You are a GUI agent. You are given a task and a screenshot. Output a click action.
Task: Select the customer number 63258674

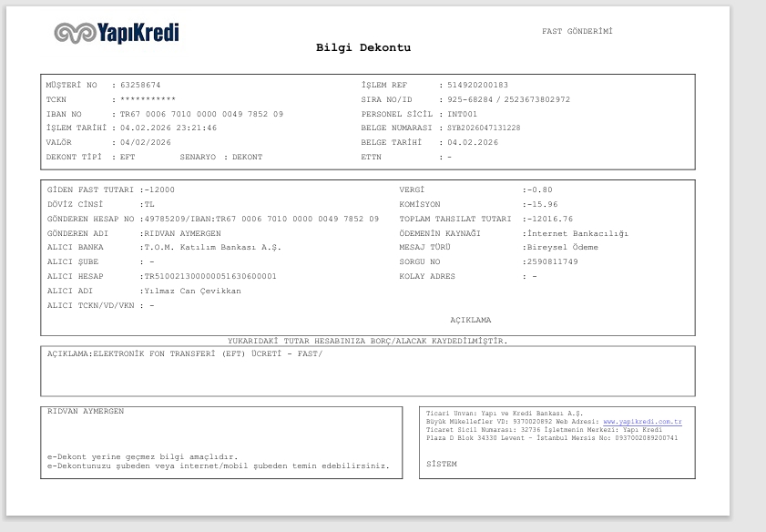[140, 85]
